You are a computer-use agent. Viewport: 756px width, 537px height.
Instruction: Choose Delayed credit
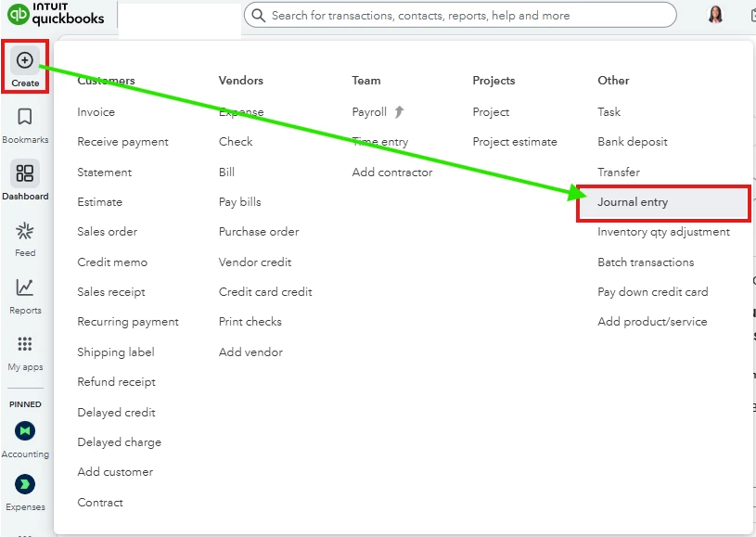pyautogui.click(x=116, y=413)
